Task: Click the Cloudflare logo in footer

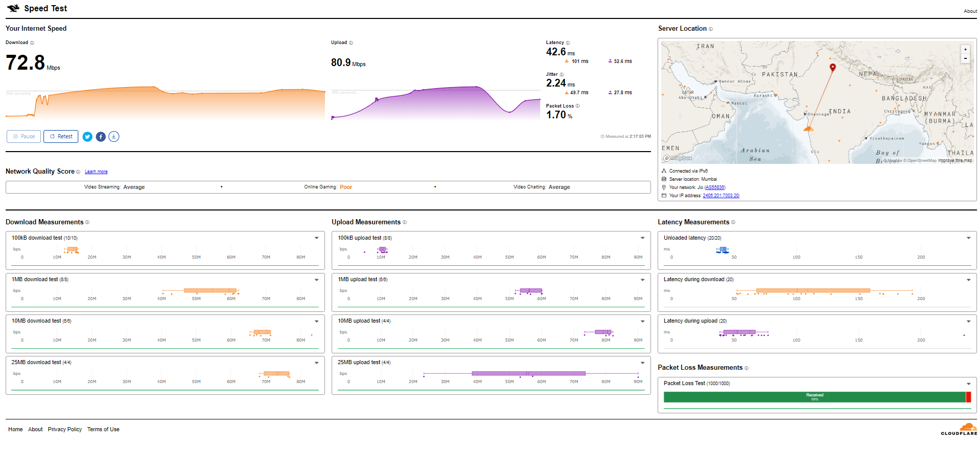Action: (x=959, y=429)
